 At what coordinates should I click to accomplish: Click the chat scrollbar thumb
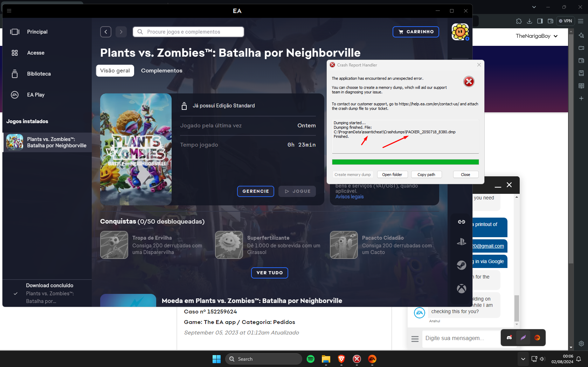[517, 308]
